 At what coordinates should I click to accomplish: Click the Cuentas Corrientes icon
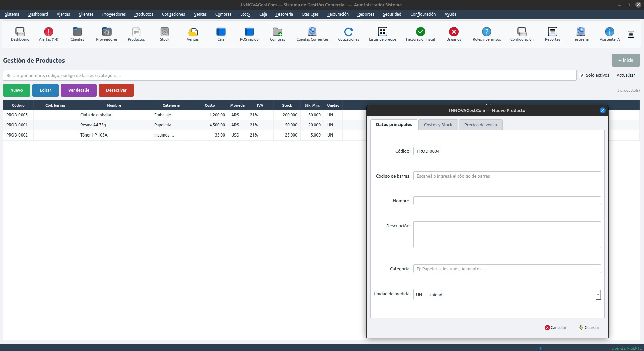312,32
